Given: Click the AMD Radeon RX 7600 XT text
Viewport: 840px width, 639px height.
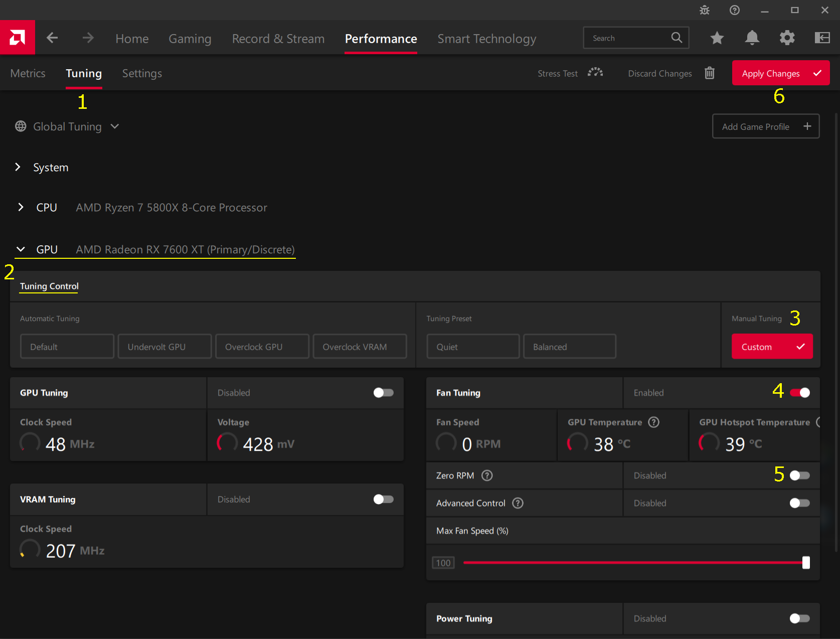Looking at the screenshot, I should (x=185, y=250).
